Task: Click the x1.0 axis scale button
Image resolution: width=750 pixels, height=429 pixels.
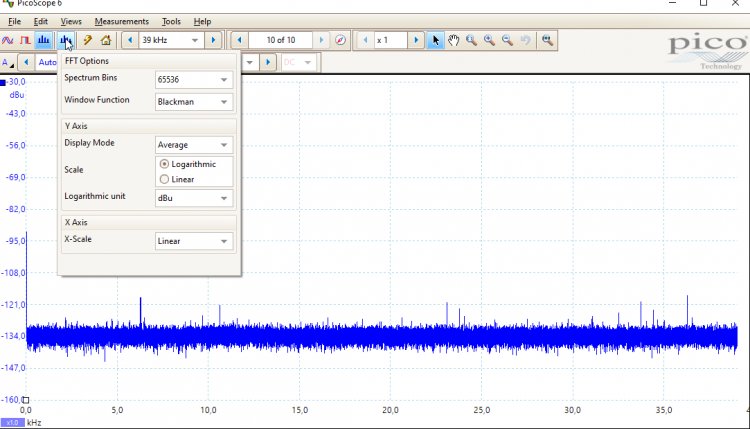Action: point(12,423)
